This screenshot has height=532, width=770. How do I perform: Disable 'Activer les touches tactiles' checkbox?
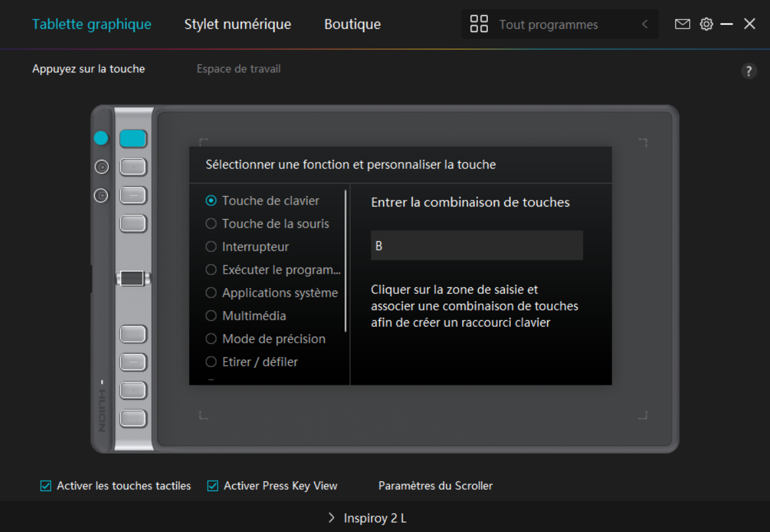pyautogui.click(x=45, y=486)
